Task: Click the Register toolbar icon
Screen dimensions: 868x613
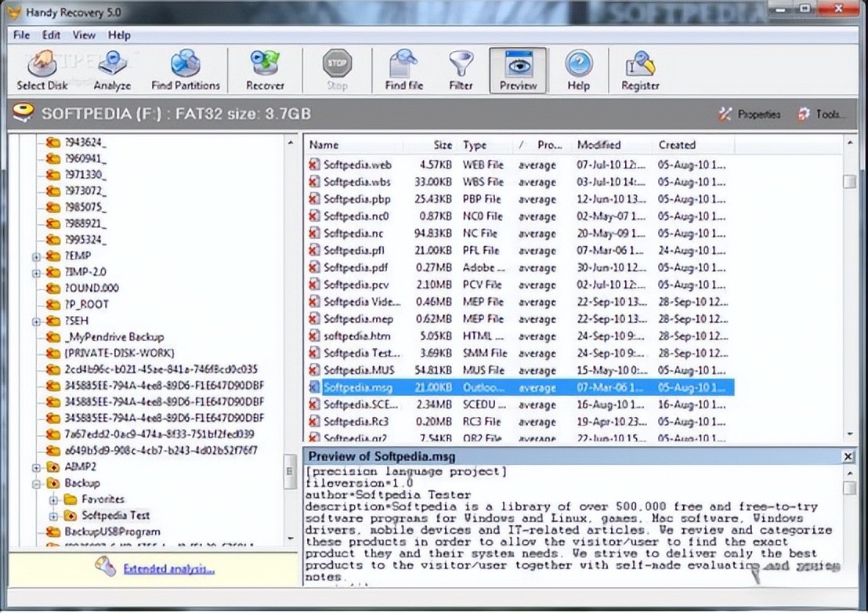Action: pyautogui.click(x=640, y=71)
